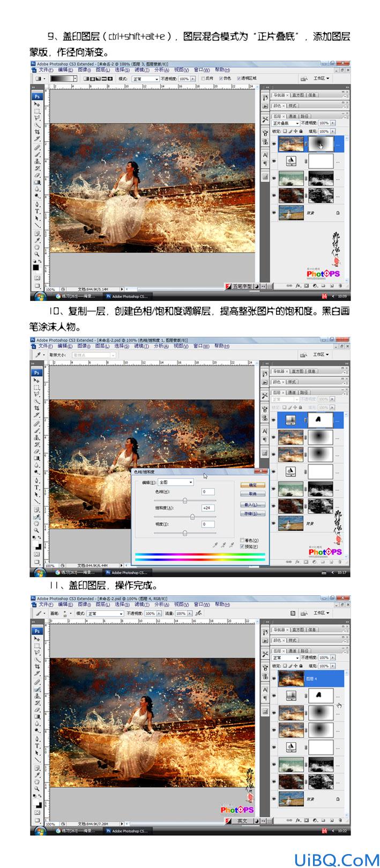
Task: Click delete layer trash icon in step 11 Layers panel
Action: pyautogui.click(x=340, y=820)
